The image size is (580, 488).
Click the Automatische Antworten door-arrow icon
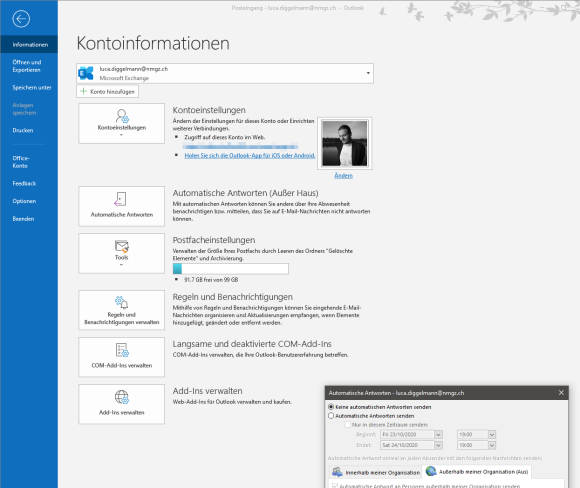pyautogui.click(x=121, y=199)
